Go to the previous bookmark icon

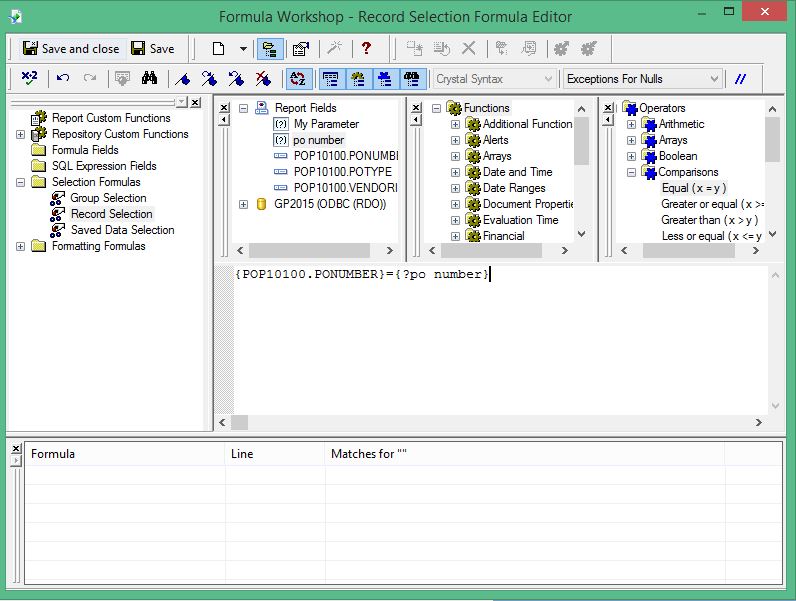[x=236, y=79]
